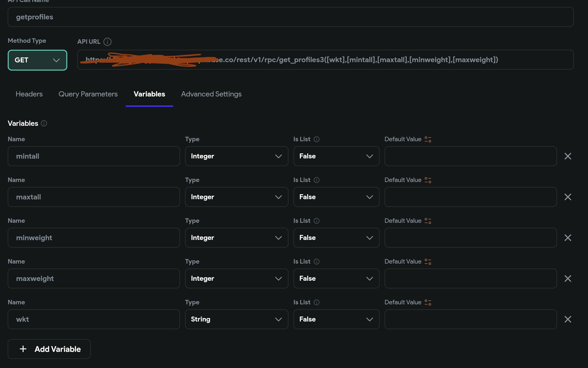The width and height of the screenshot is (588, 368).
Task: Change Is List dropdown for maxtall
Action: click(336, 197)
